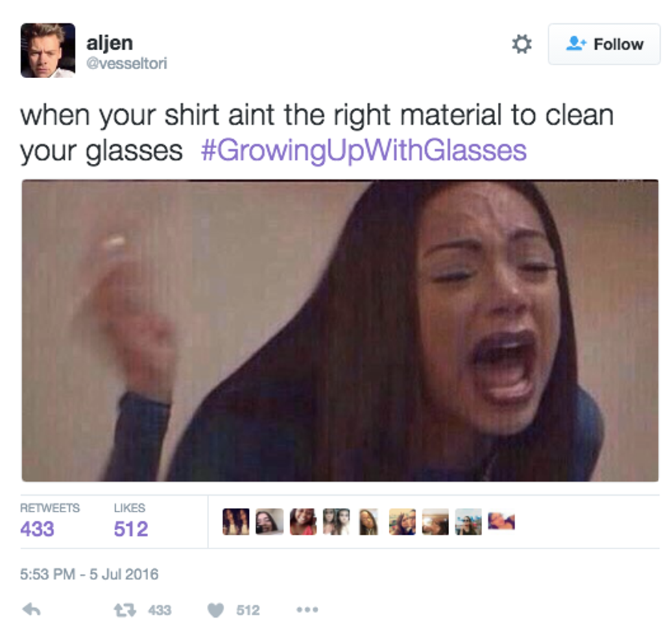Image resolution: width=672 pixels, height=639 pixels.
Task: Open the tweet's crying woman image
Action: (x=340, y=330)
